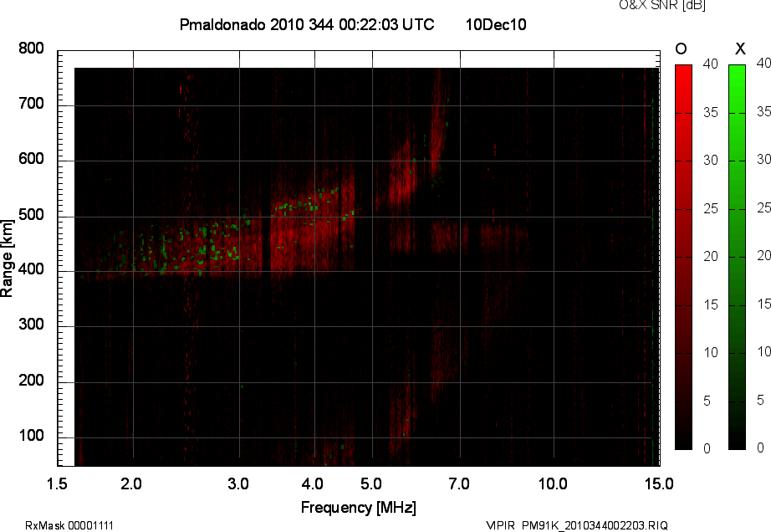Click the 'O' colorbar heading

[681, 49]
